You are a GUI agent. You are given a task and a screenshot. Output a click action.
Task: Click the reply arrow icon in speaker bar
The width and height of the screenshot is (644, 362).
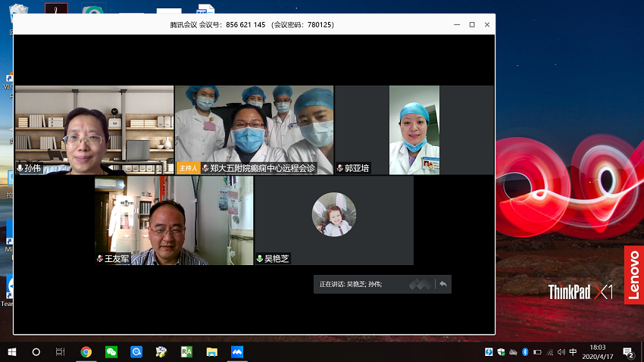click(x=443, y=284)
